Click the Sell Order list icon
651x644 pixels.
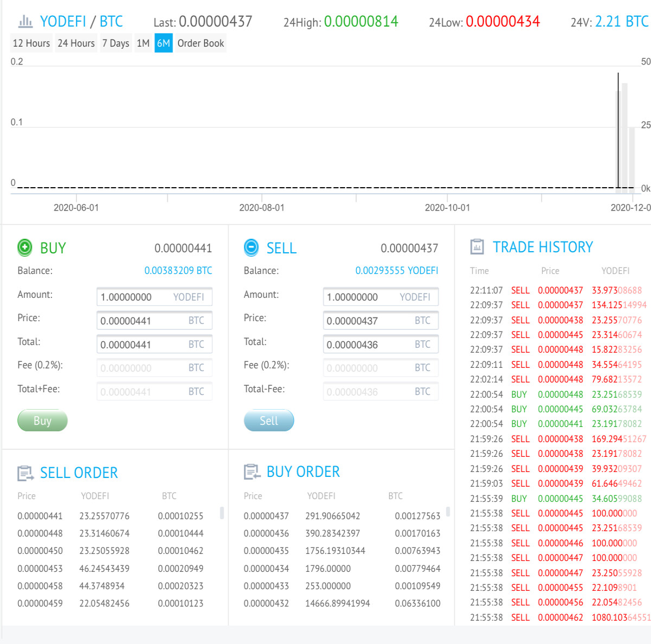[25, 473]
